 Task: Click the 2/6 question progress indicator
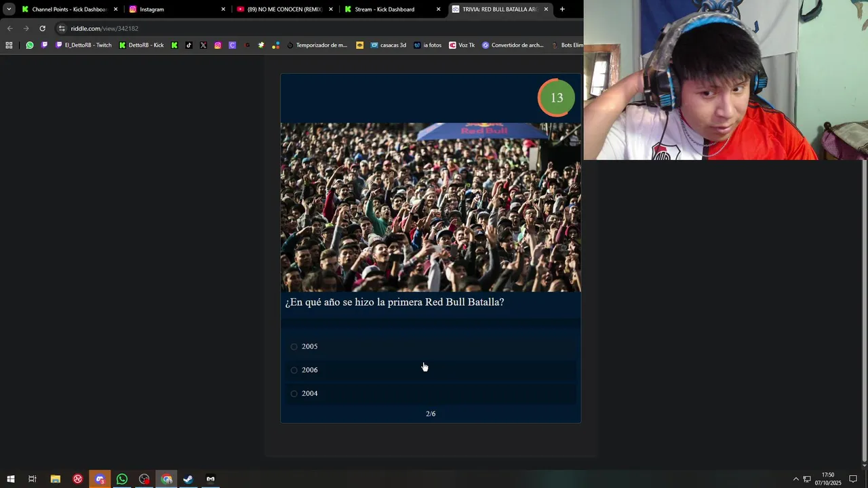(431, 413)
